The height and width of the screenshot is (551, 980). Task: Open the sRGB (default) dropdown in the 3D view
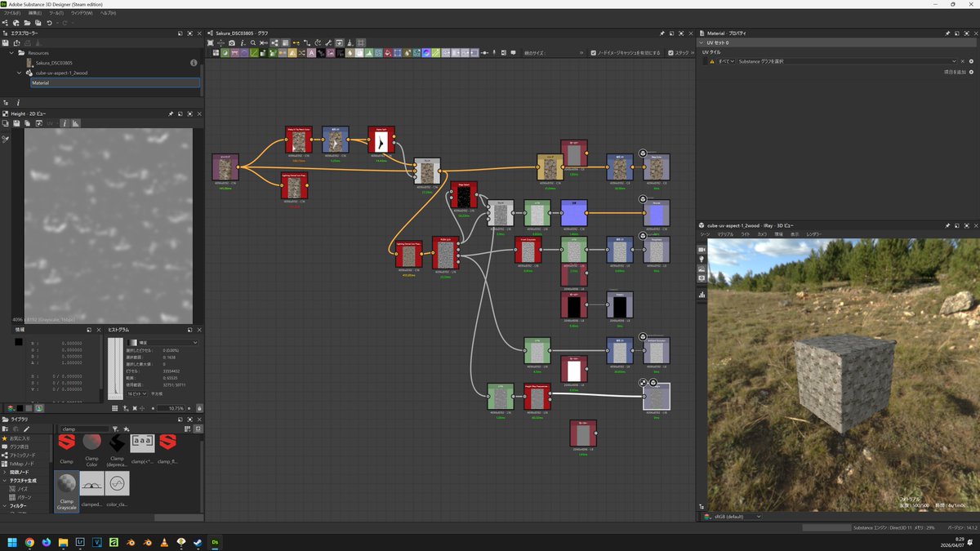733,515
